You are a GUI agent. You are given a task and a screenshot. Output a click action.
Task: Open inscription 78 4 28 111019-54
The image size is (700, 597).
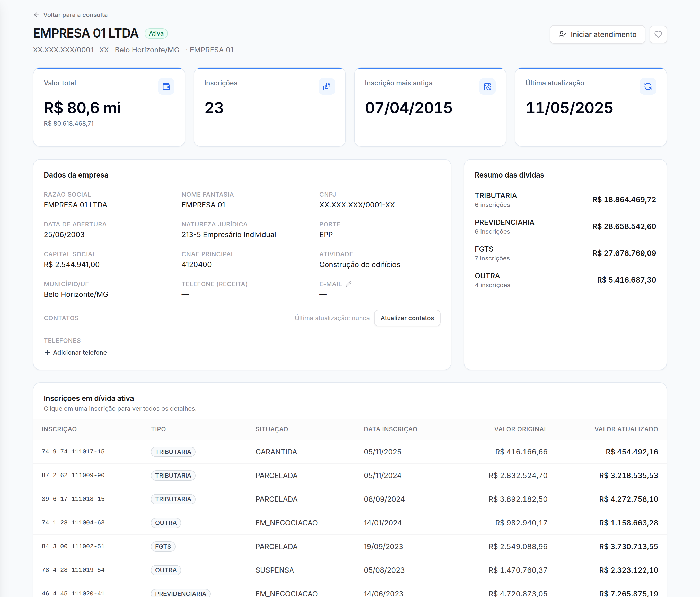tap(73, 570)
